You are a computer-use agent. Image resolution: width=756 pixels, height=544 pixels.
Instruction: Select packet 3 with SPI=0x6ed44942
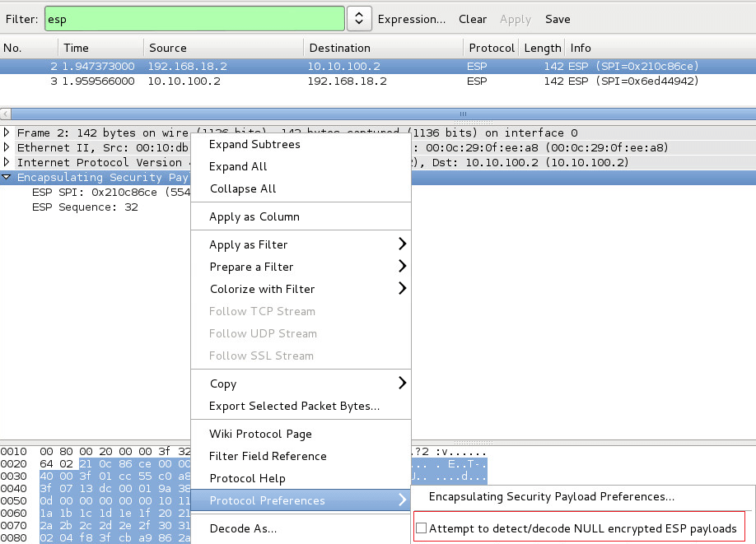[378, 81]
